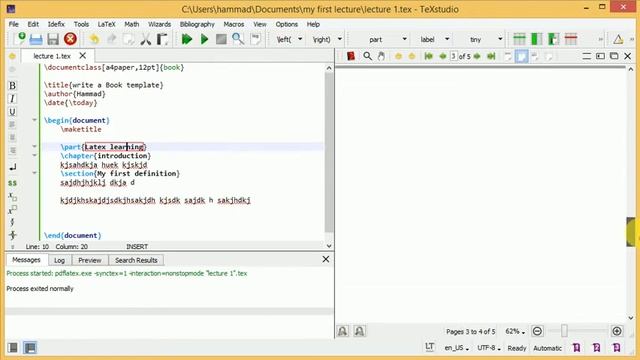Insert inline math with $$ icon

(x=12, y=183)
